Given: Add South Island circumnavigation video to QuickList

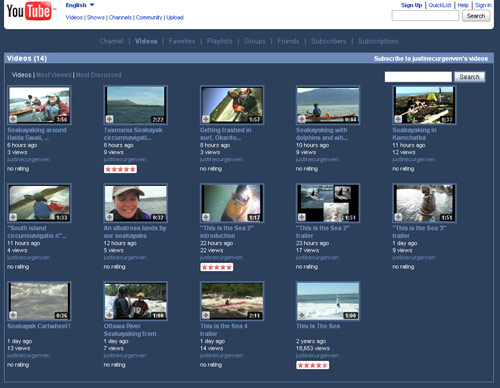Looking at the screenshot, I should coord(13,217).
